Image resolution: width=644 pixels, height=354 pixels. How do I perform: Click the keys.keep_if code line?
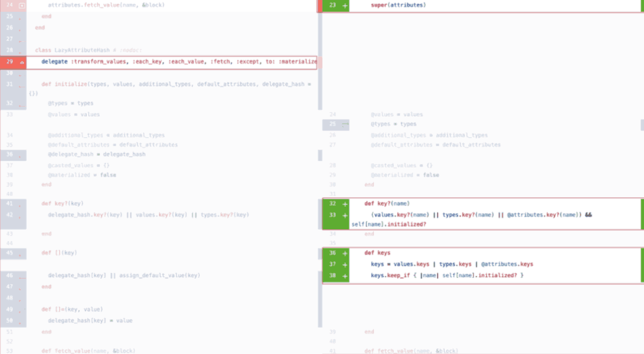(x=447, y=275)
